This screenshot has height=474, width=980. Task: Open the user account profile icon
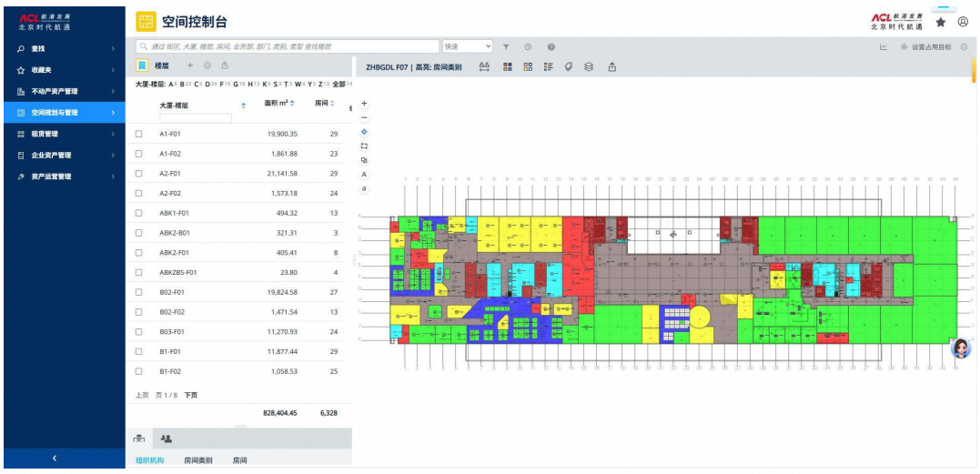pos(963,22)
